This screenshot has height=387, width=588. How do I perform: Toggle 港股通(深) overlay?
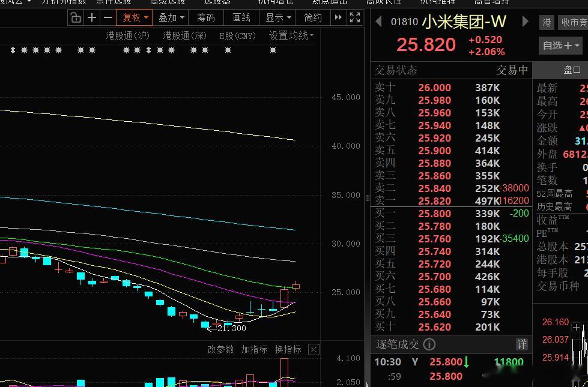click(x=185, y=36)
